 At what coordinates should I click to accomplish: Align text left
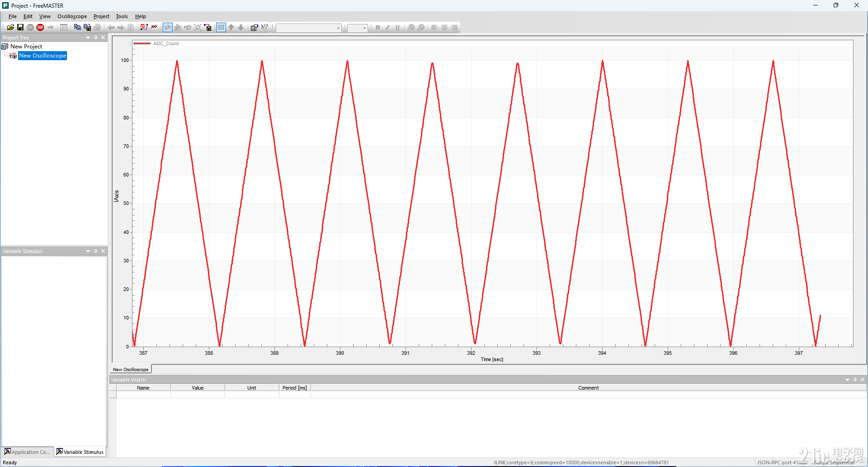pyautogui.click(x=434, y=28)
